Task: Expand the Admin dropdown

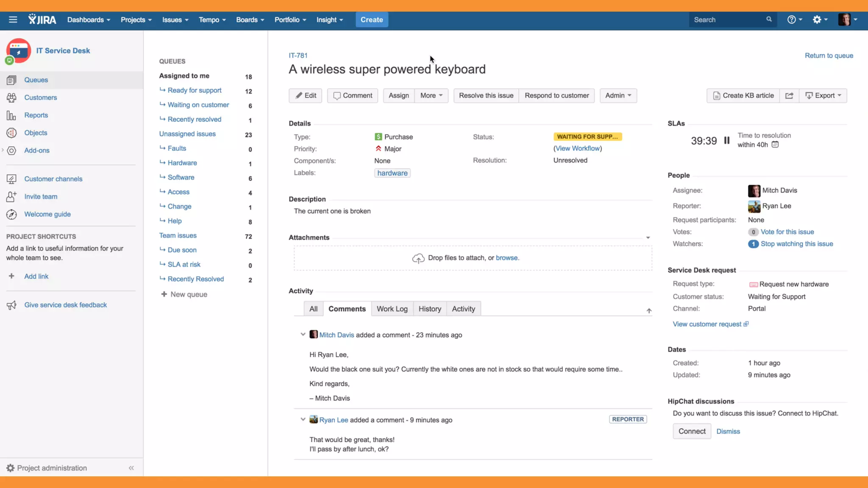Action: (x=618, y=96)
